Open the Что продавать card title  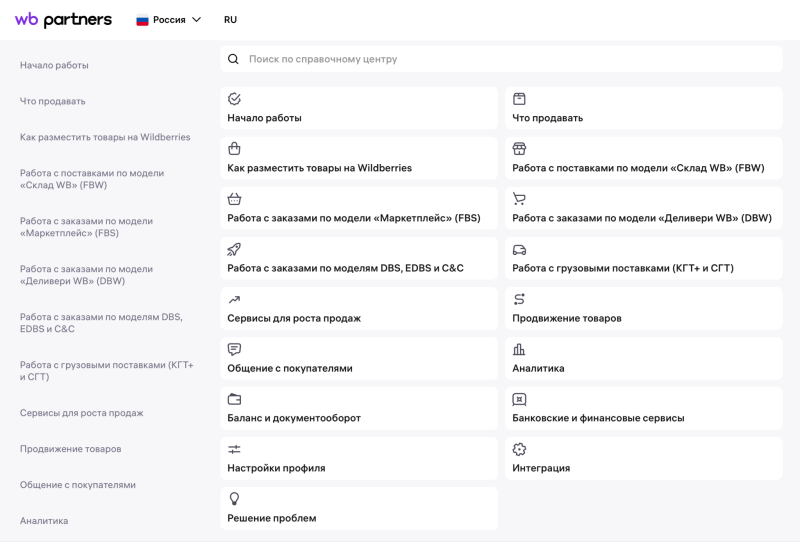(x=547, y=118)
